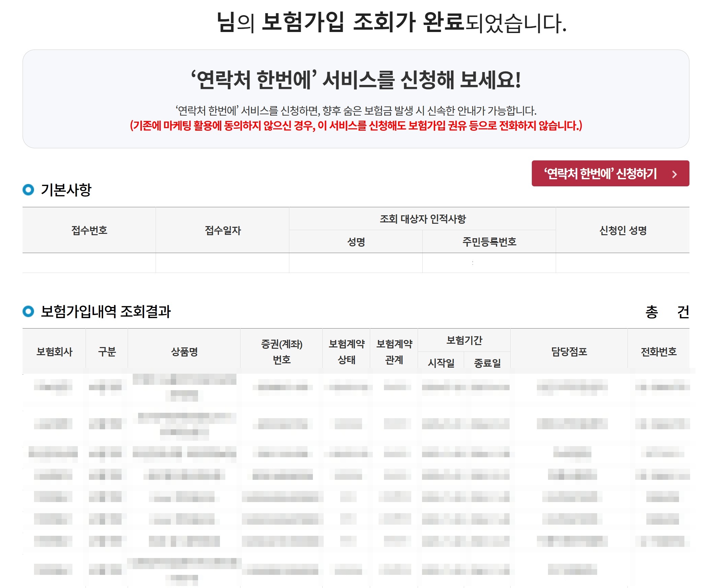Screen dimensions: 711x588
Task: Click the 종료일 sub-column header
Action: point(488,363)
